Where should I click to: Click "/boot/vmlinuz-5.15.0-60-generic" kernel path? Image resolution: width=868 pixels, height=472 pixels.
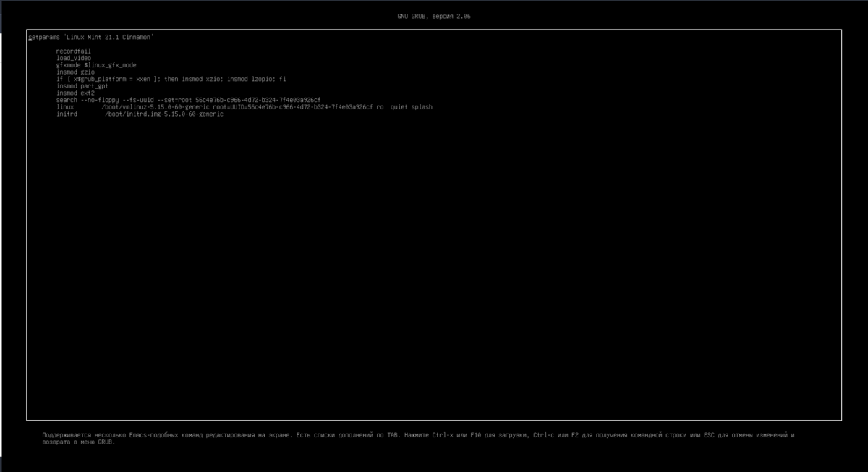[x=157, y=107]
